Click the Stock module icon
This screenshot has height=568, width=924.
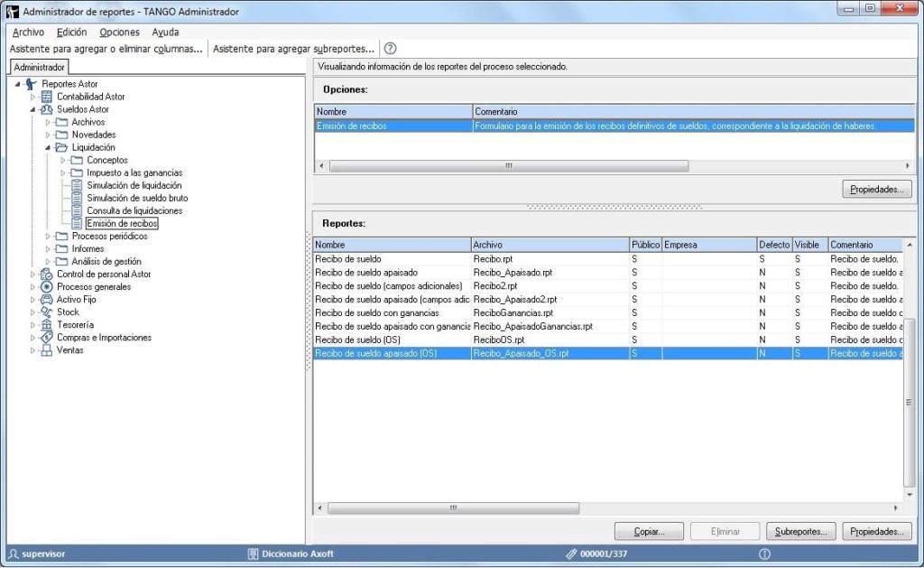click(47, 312)
